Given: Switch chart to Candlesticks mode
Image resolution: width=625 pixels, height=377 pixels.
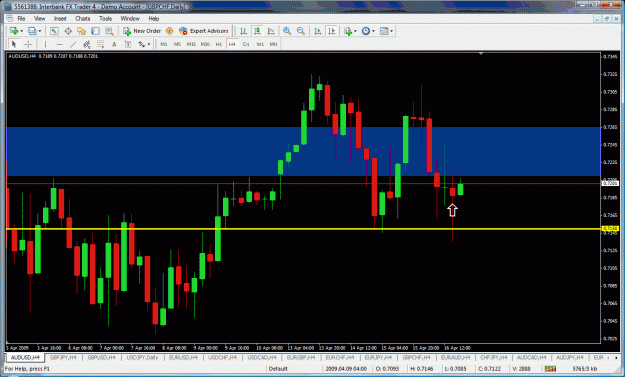Looking at the screenshot, I should 257,31.
